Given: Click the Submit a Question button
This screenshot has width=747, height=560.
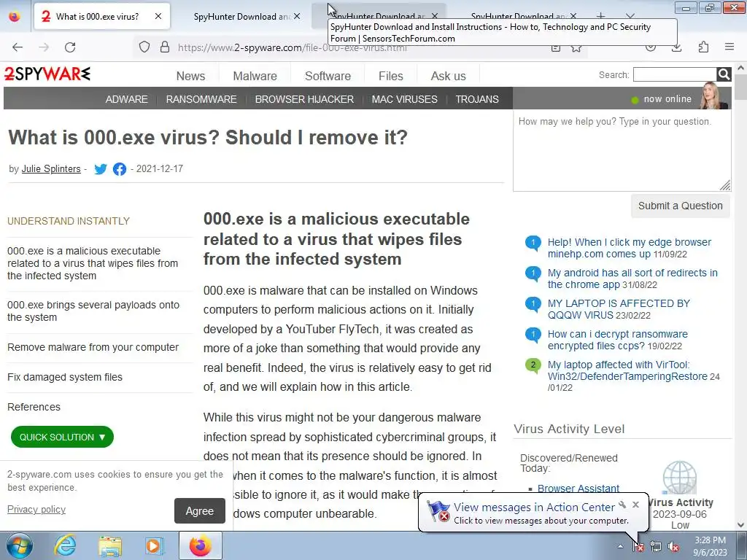Looking at the screenshot, I should point(681,206).
